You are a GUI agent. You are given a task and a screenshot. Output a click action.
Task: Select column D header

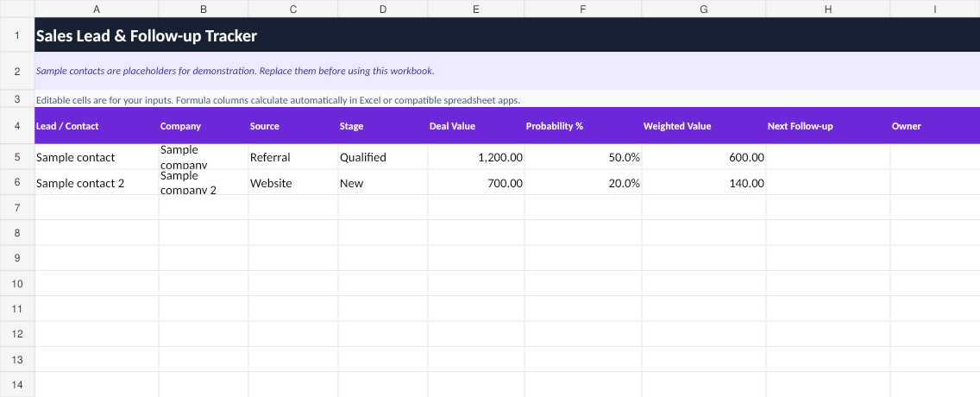point(383,9)
